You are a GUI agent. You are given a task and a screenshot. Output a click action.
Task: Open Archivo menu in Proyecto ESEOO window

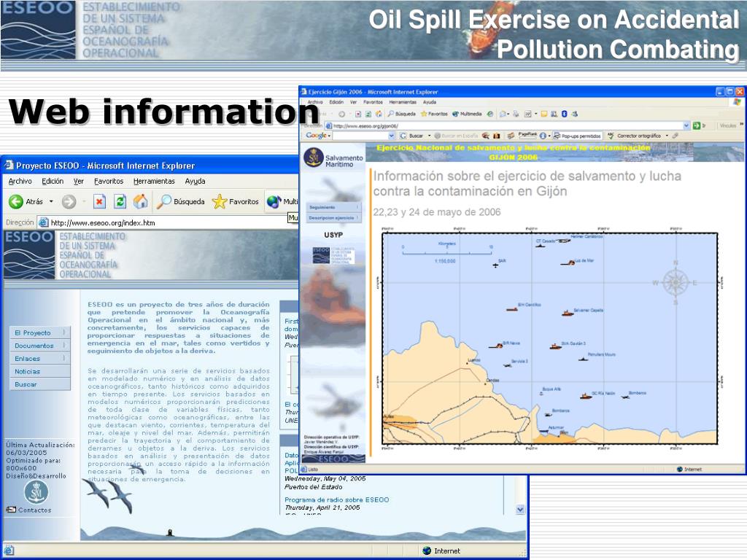pos(20,182)
